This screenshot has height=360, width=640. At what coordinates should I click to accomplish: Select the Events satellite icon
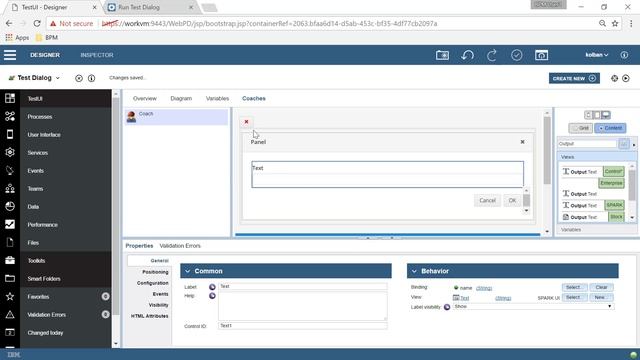click(10, 170)
